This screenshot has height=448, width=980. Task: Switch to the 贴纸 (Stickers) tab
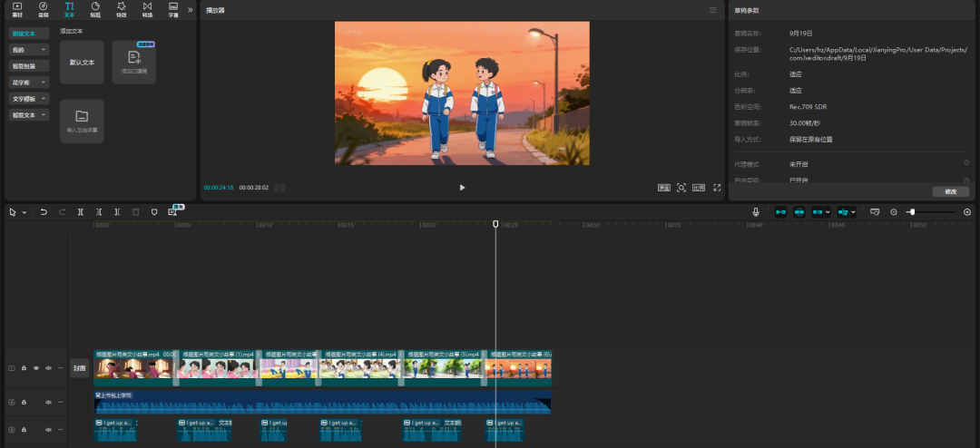pyautogui.click(x=95, y=10)
